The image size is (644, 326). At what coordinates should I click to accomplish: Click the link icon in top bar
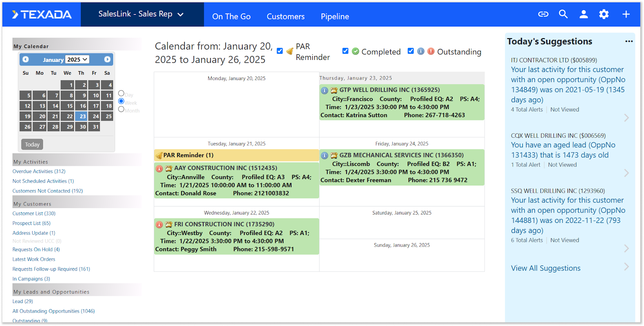543,14
